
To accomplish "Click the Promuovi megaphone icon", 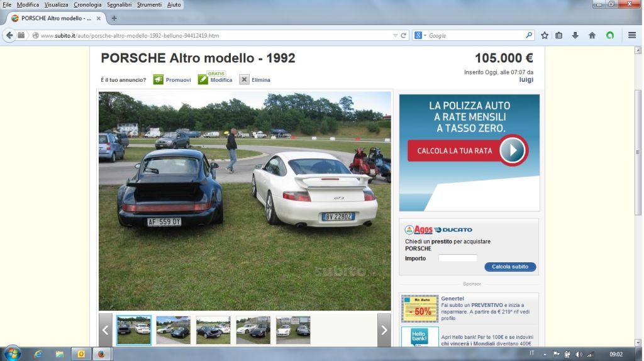I will 158,80.
